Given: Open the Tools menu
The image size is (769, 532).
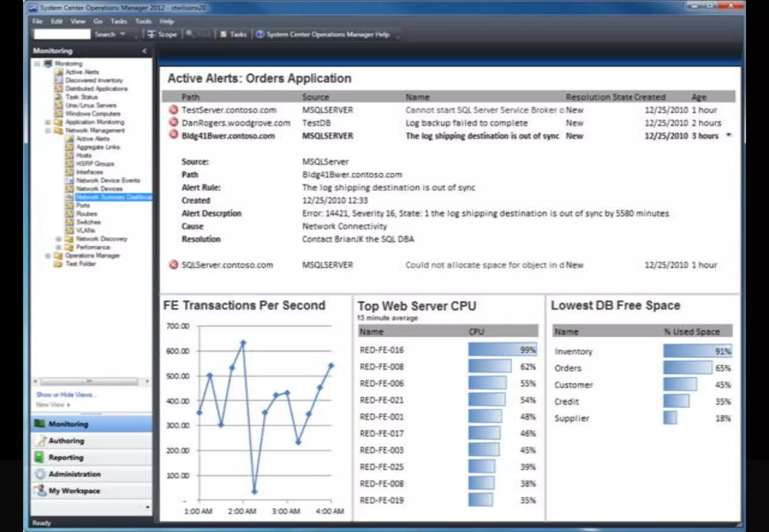Looking at the screenshot, I should click(x=143, y=21).
